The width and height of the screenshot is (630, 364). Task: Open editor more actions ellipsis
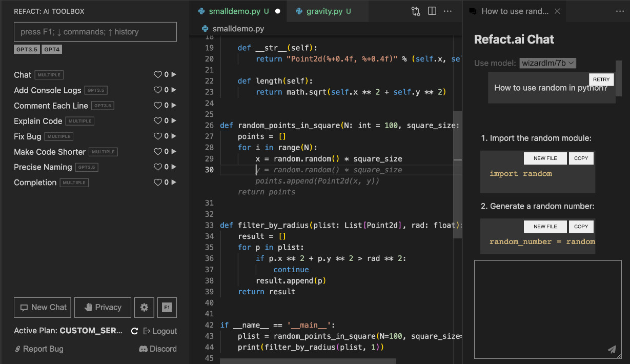tap(448, 11)
